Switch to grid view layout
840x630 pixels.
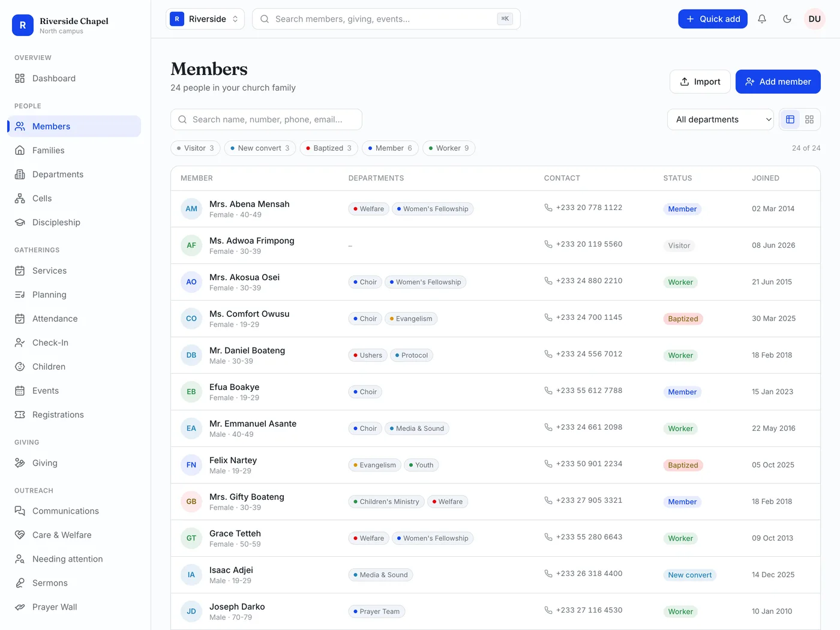(809, 119)
